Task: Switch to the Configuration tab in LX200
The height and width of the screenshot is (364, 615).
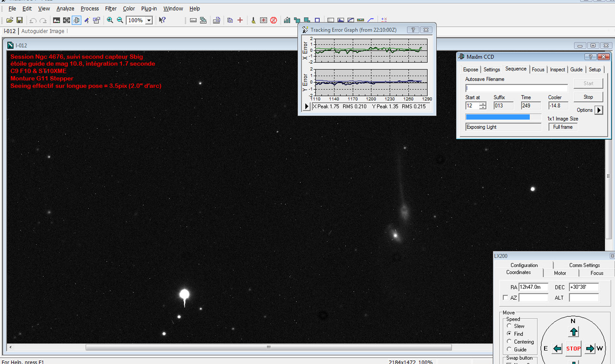Action: (524, 265)
